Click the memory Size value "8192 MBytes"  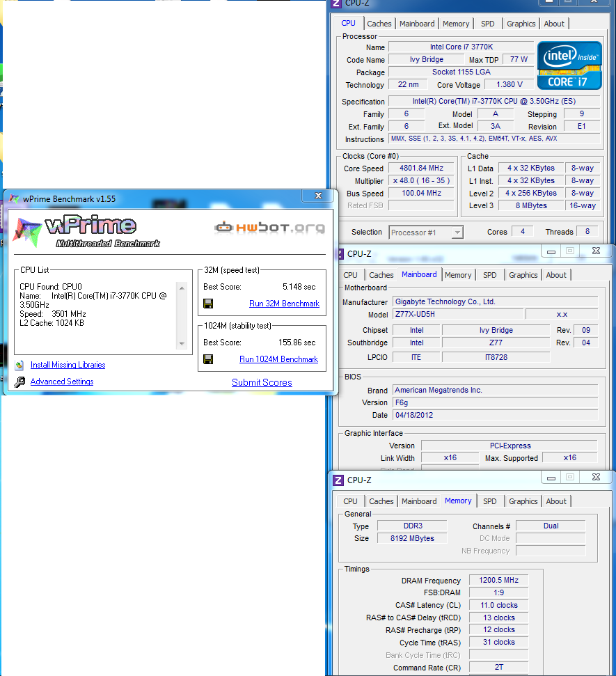coord(412,538)
